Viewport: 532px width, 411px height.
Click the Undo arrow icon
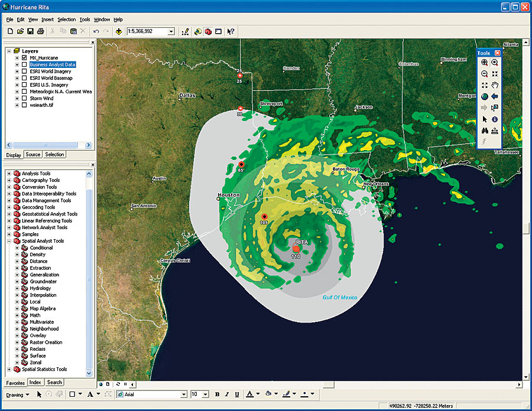coord(96,31)
